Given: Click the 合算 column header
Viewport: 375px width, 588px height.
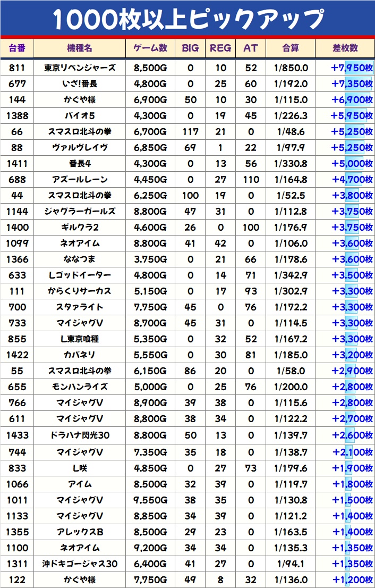Looking at the screenshot, I should click(x=291, y=48).
